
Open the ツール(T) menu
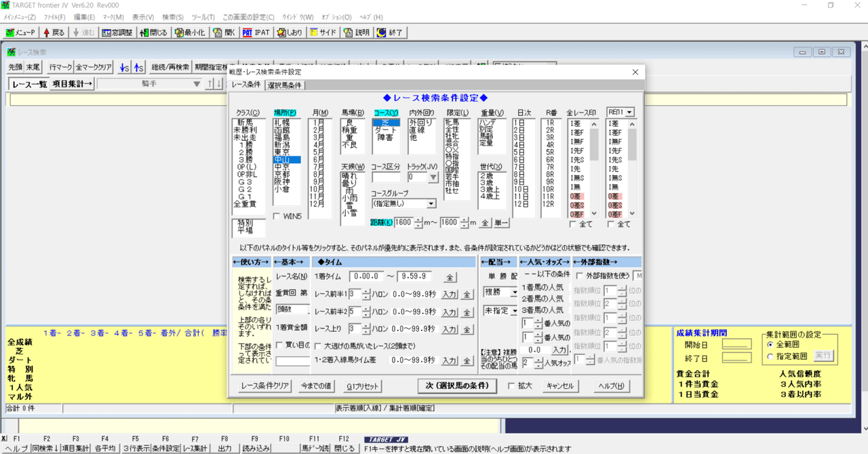click(203, 17)
